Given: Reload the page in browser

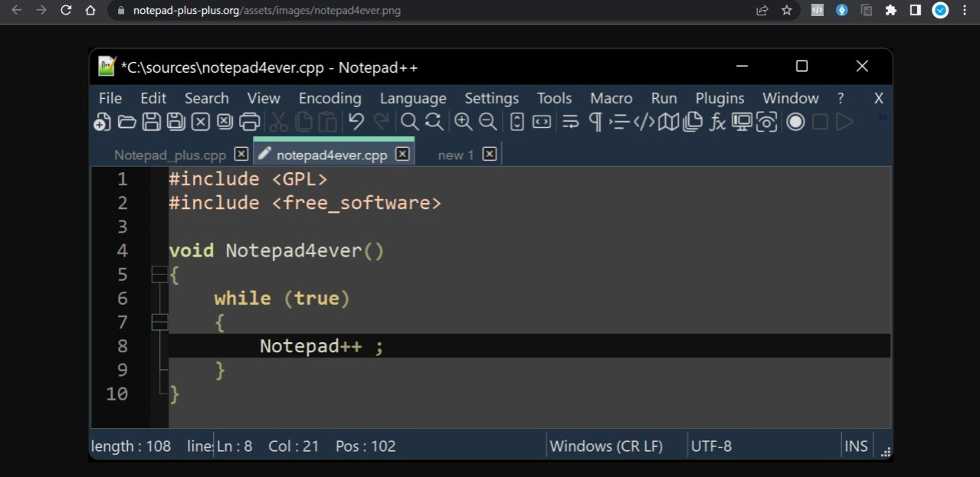Looking at the screenshot, I should click(66, 11).
